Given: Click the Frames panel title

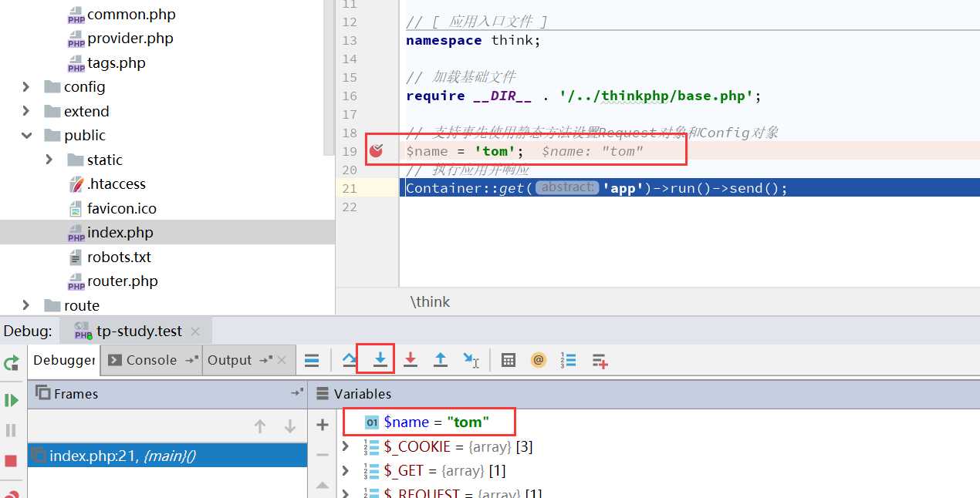Looking at the screenshot, I should 76,394.
